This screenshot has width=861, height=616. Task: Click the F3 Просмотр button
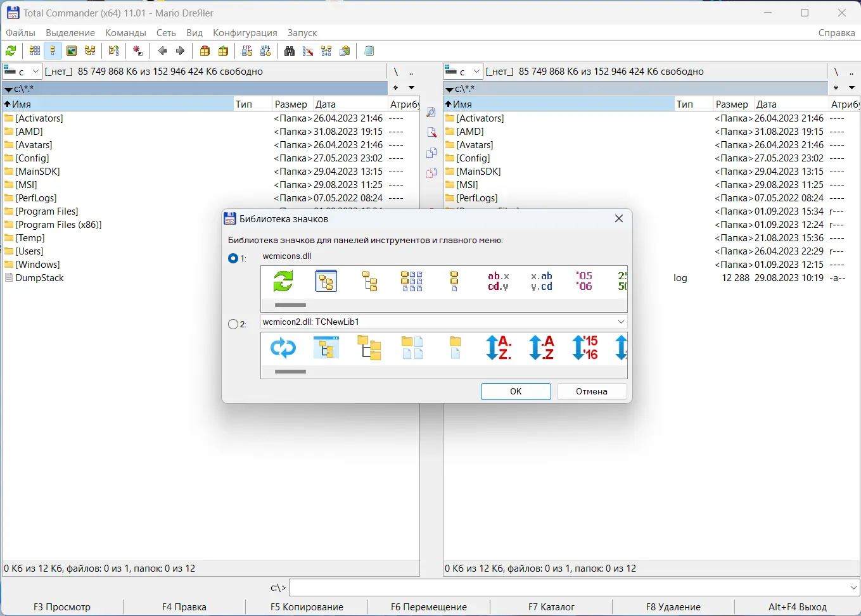(x=62, y=607)
